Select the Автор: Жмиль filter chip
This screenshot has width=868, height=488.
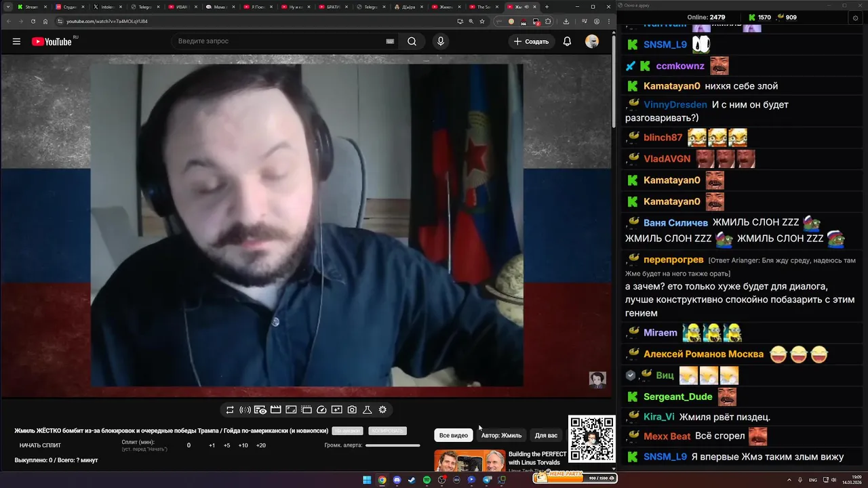(x=501, y=435)
